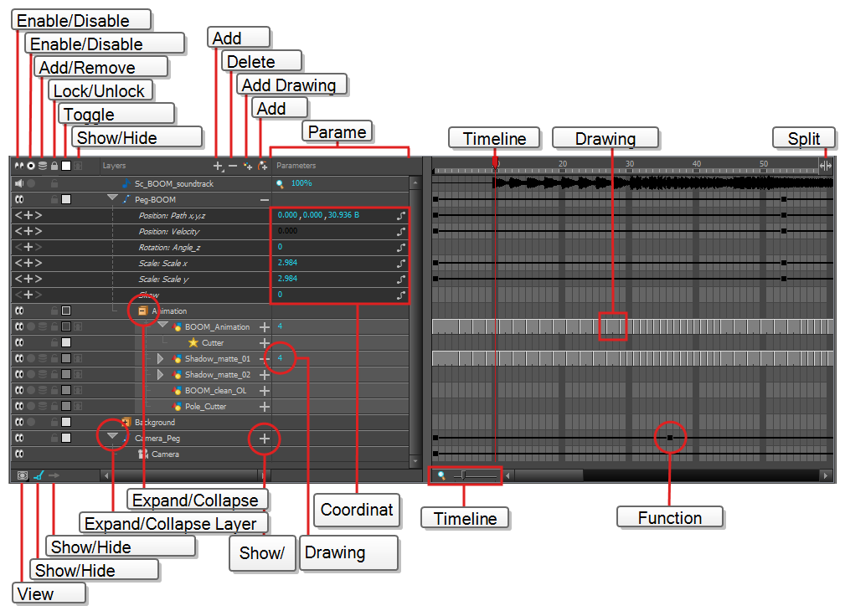Click the Add Peg icon in header
Image resolution: width=845 pixels, height=616 pixels.
pyautogui.click(x=263, y=167)
